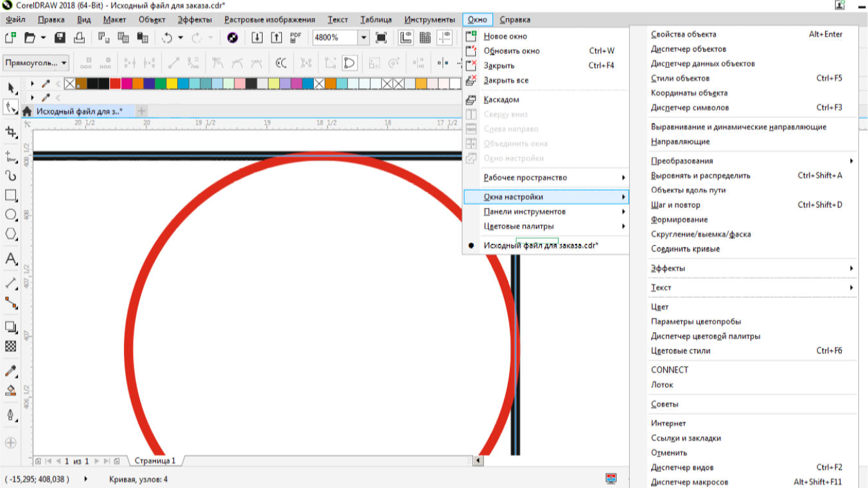868x488 pixels.
Task: Click the 'Страница 1' page tab
Action: pos(155,461)
